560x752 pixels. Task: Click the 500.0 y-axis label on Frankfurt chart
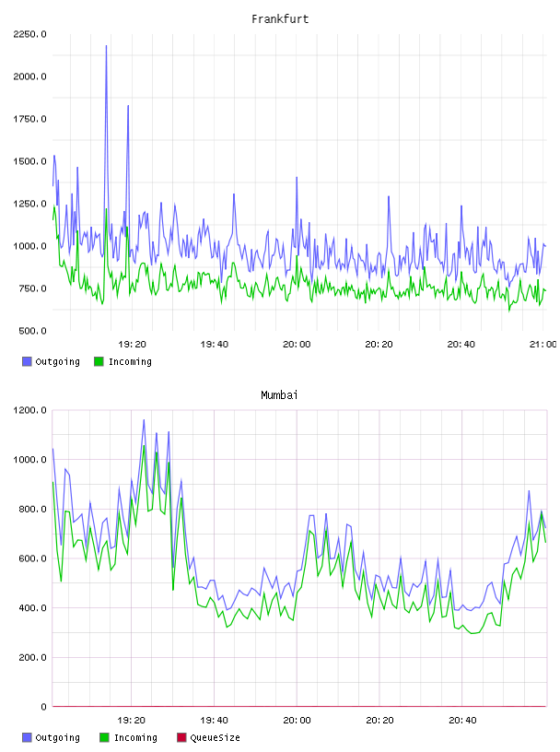32,331
